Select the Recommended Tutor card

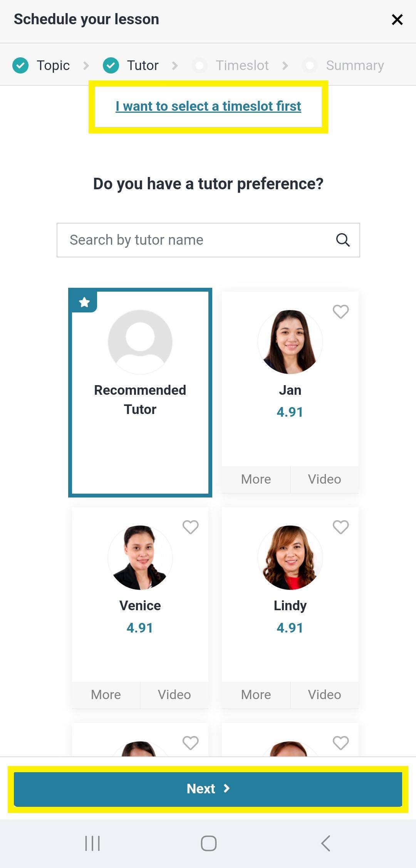pos(140,392)
